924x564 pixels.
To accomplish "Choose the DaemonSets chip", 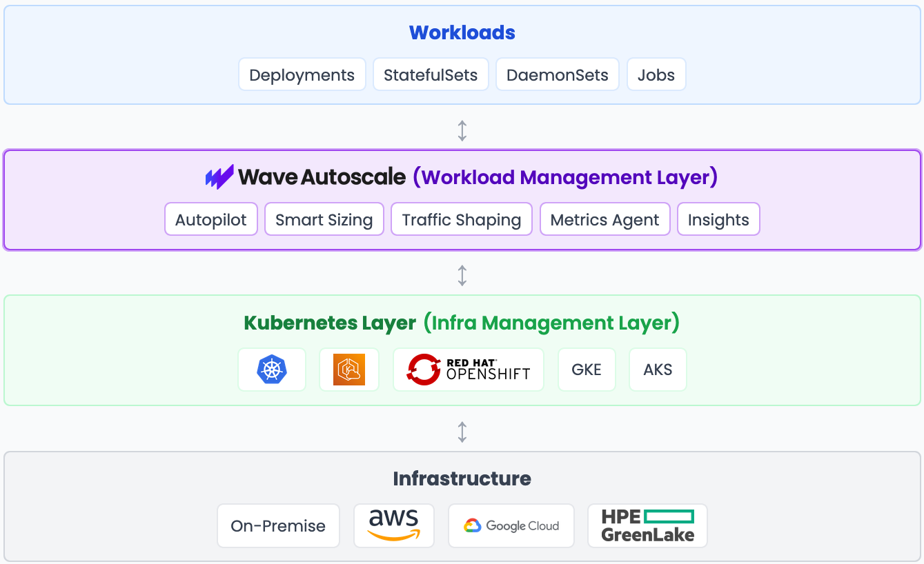I will pos(558,74).
